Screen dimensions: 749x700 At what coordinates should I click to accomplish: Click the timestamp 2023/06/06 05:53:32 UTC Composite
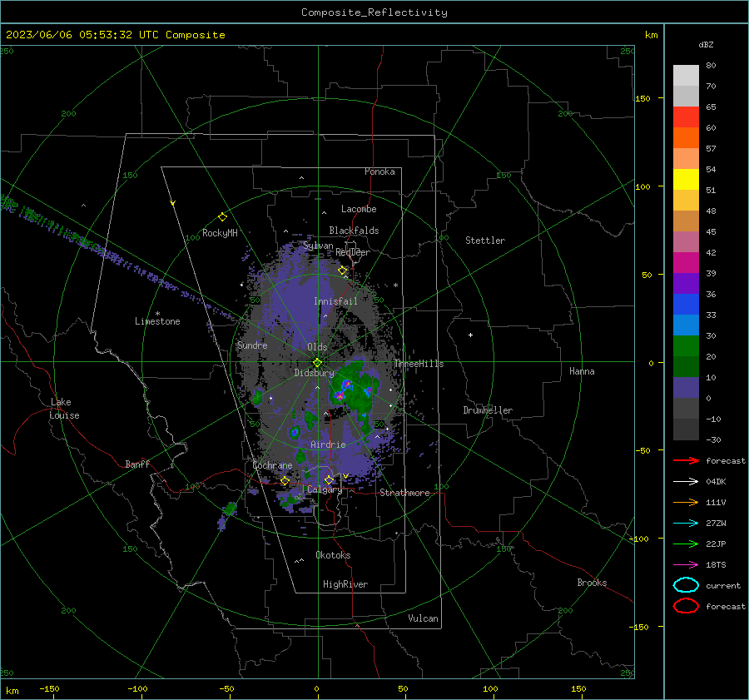tap(115, 35)
